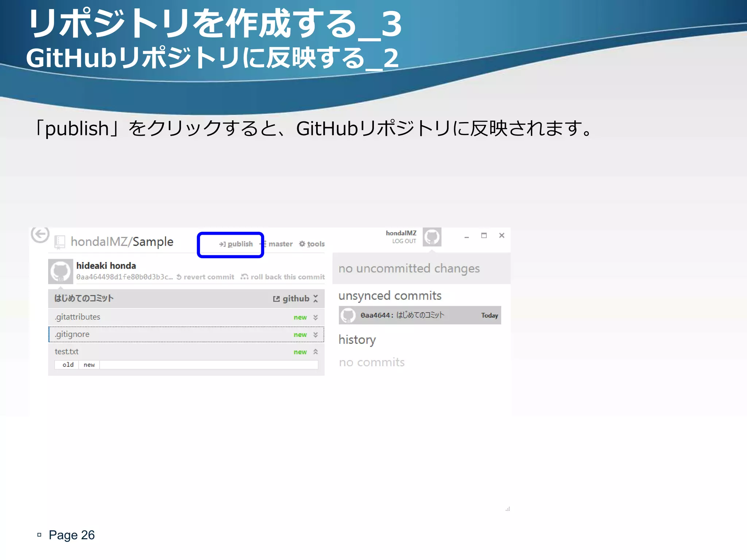
Task: Select the .gitattributes file row
Action: [186, 317]
